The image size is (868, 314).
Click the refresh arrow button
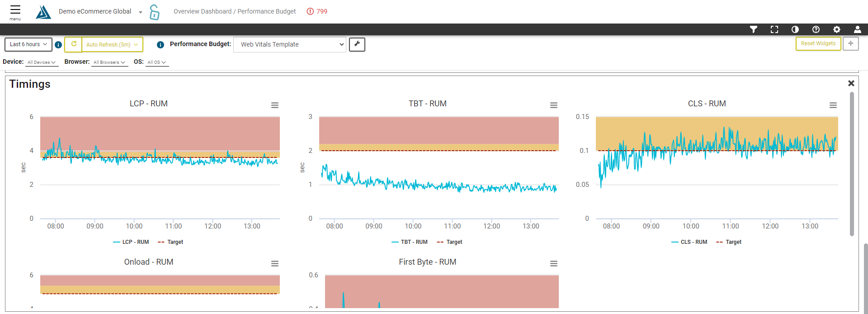(x=73, y=44)
